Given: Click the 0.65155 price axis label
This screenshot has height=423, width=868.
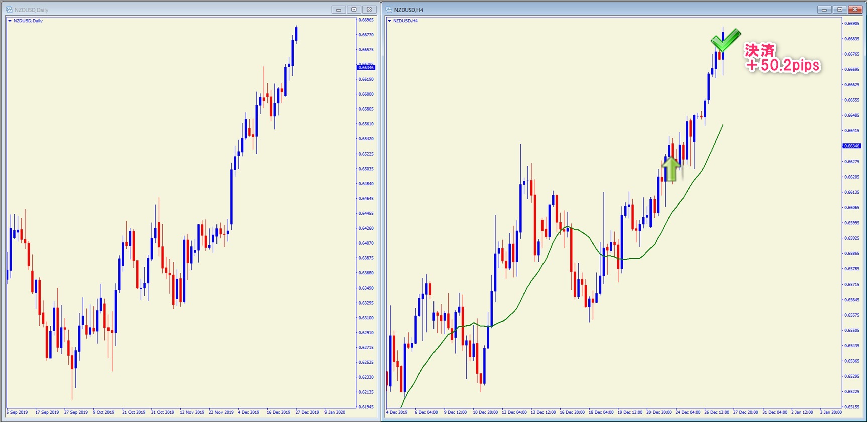Looking at the screenshot, I should pos(852,407).
